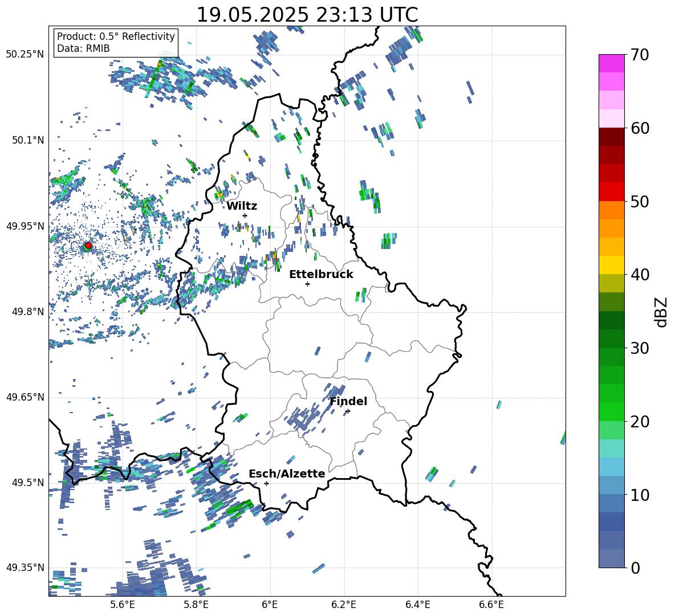Click the 5.6°E longitude label
This screenshot has width=675, height=616.
[x=122, y=605]
